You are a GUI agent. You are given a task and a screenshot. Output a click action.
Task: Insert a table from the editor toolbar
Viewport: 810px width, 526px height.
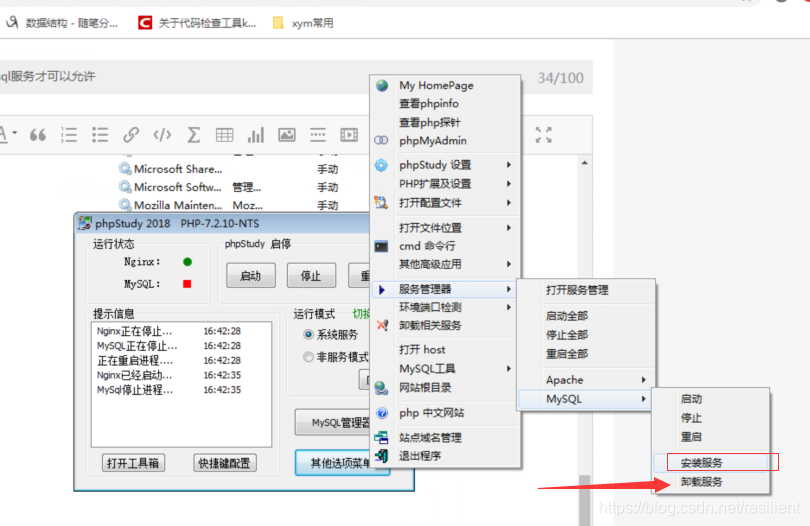click(x=225, y=135)
